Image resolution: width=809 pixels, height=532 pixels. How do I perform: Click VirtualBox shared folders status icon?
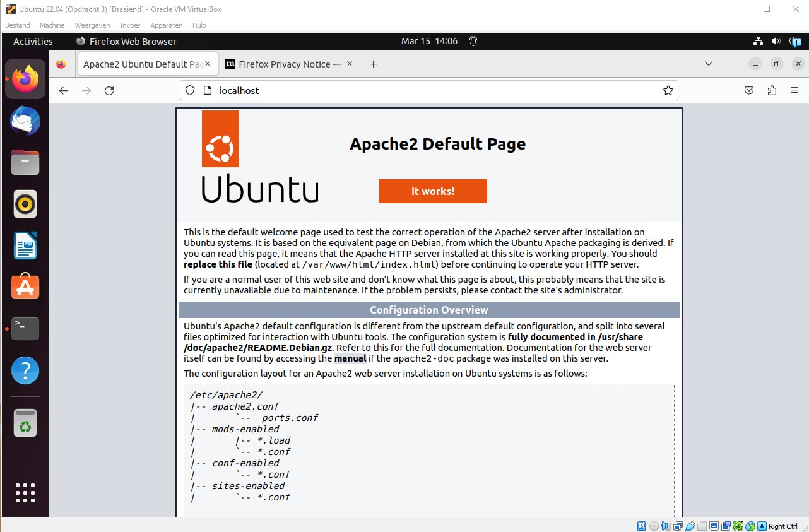pos(702,526)
